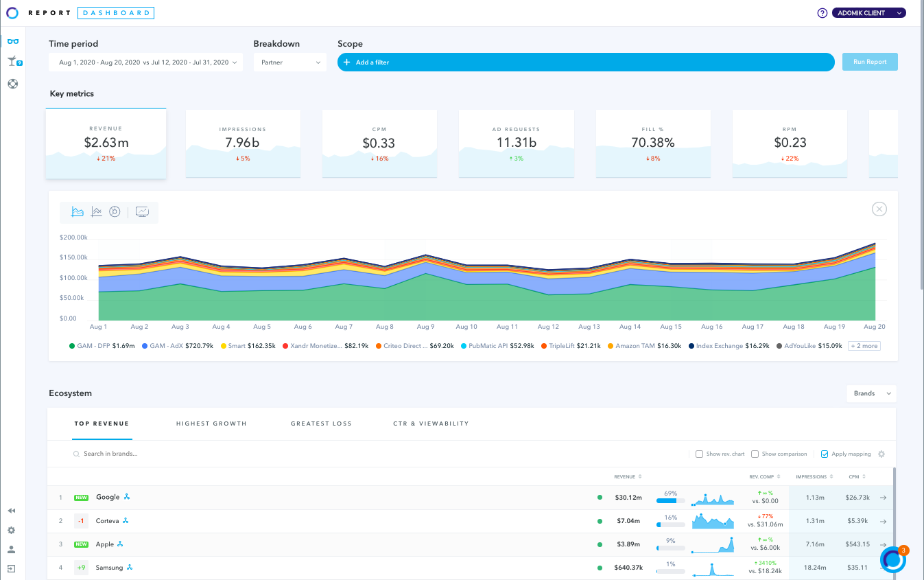Screen dimensions: 924x580
Task: Close the chart panel with X icon
Action: tap(879, 209)
